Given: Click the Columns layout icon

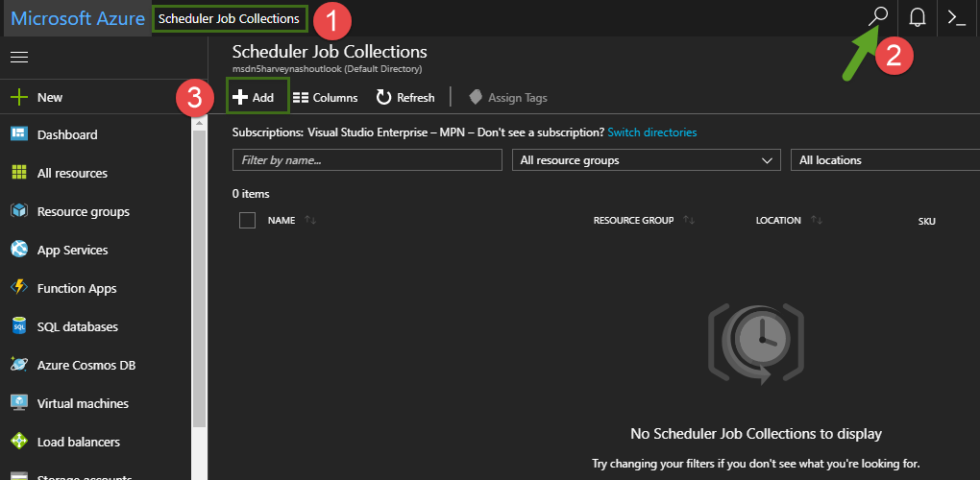Looking at the screenshot, I should (x=301, y=98).
